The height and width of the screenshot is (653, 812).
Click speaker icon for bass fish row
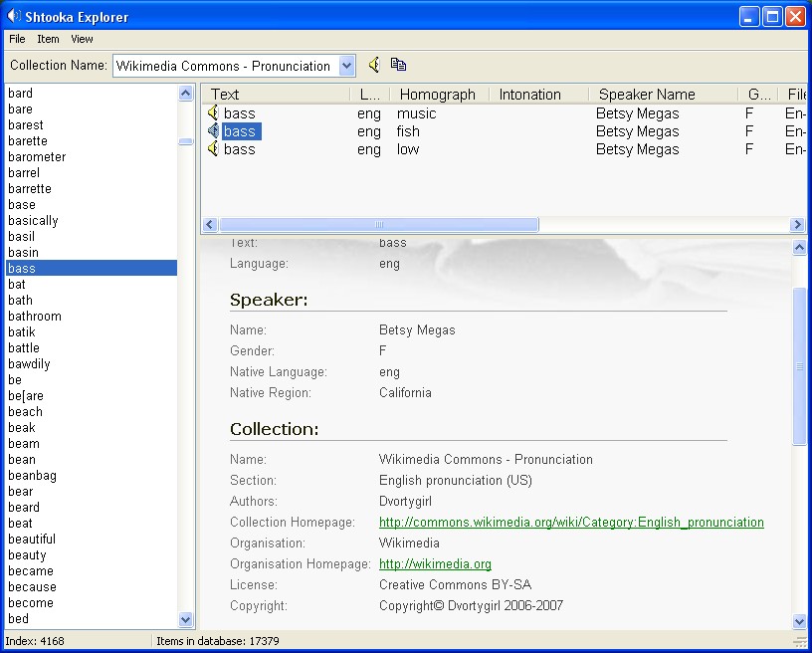213,130
